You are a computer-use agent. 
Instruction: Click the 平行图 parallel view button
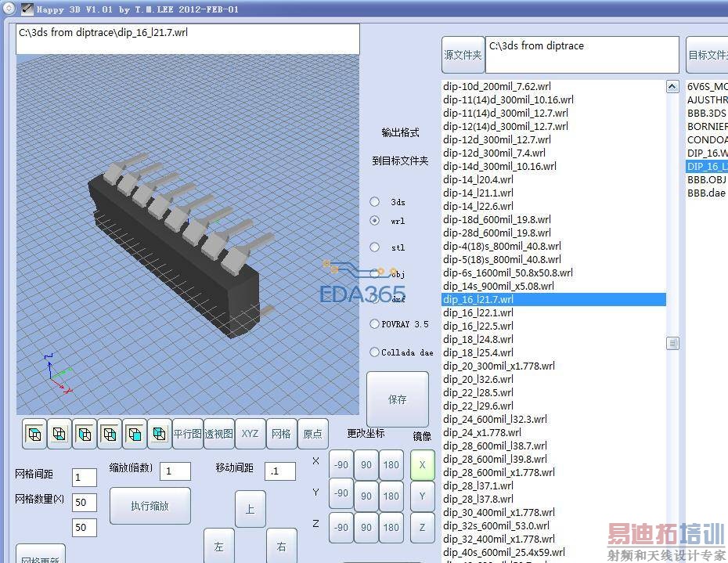click(x=188, y=434)
